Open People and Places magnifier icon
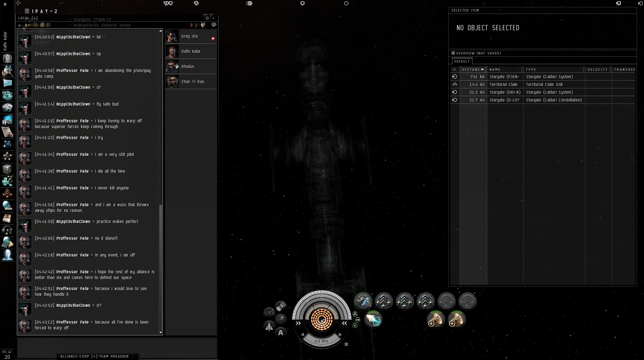Image resolution: width=644 pixels, height=360 pixels. 7,71
